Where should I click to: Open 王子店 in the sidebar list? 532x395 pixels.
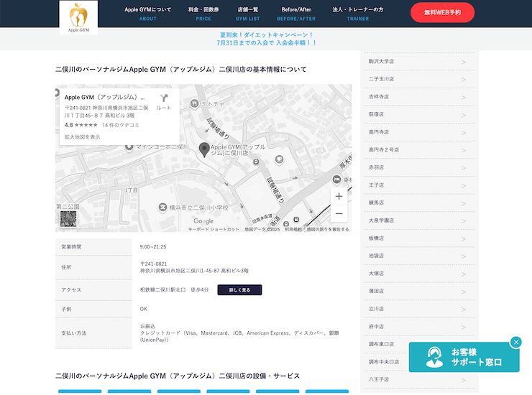(x=419, y=185)
